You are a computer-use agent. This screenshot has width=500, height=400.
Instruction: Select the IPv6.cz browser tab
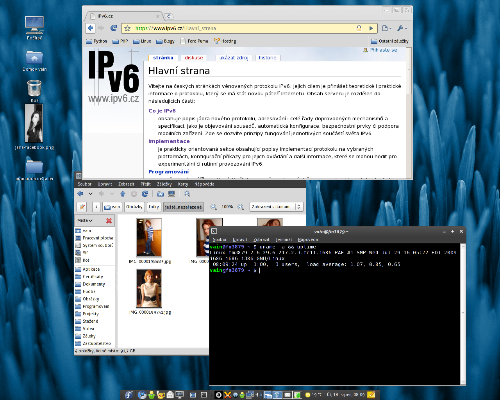click(124, 16)
